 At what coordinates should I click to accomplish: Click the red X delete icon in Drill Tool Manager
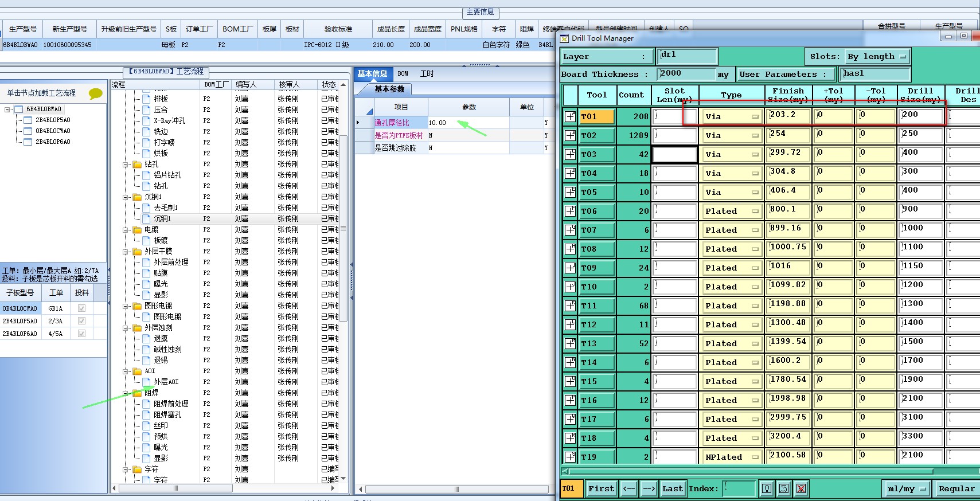pos(801,488)
